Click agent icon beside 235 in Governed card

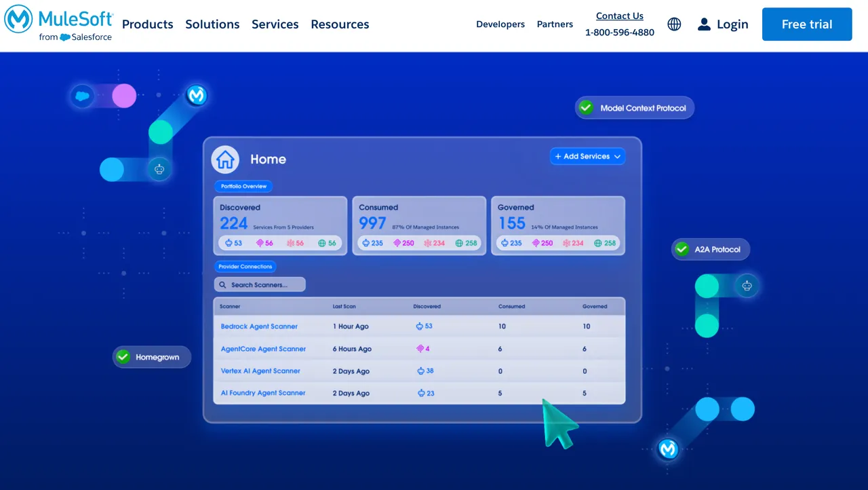pos(505,243)
